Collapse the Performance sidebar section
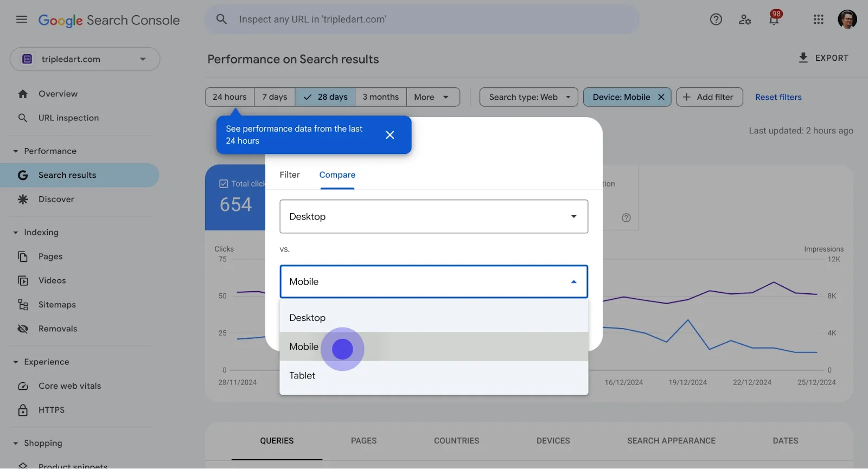 pyautogui.click(x=16, y=151)
